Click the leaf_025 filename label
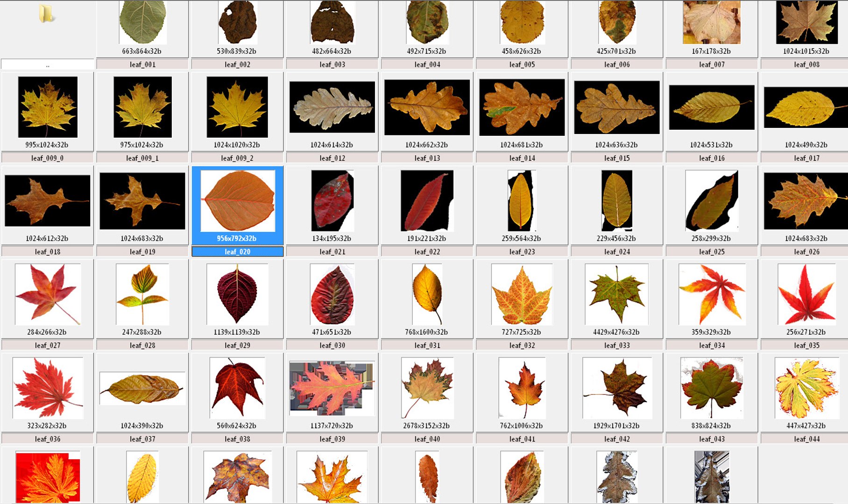The height and width of the screenshot is (504, 848). click(x=712, y=252)
